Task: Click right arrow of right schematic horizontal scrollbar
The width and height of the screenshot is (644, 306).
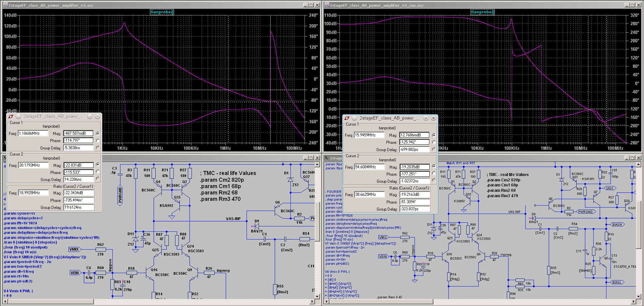Action: [634, 301]
